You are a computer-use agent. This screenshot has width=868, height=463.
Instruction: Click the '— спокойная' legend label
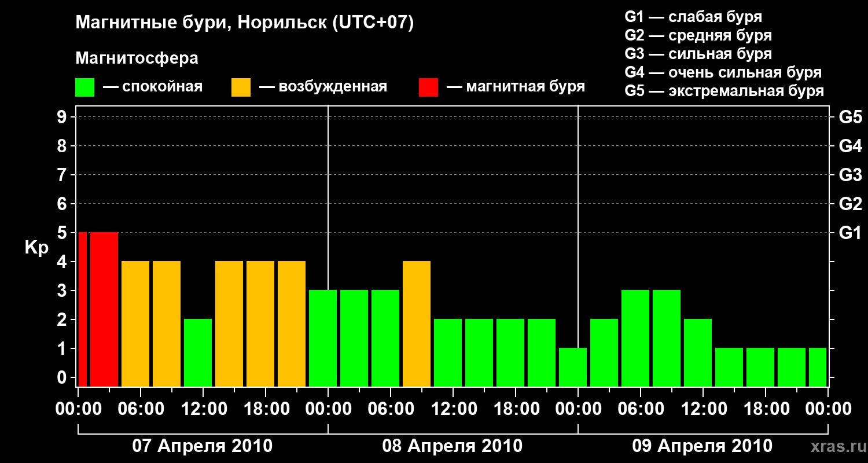[x=153, y=87]
